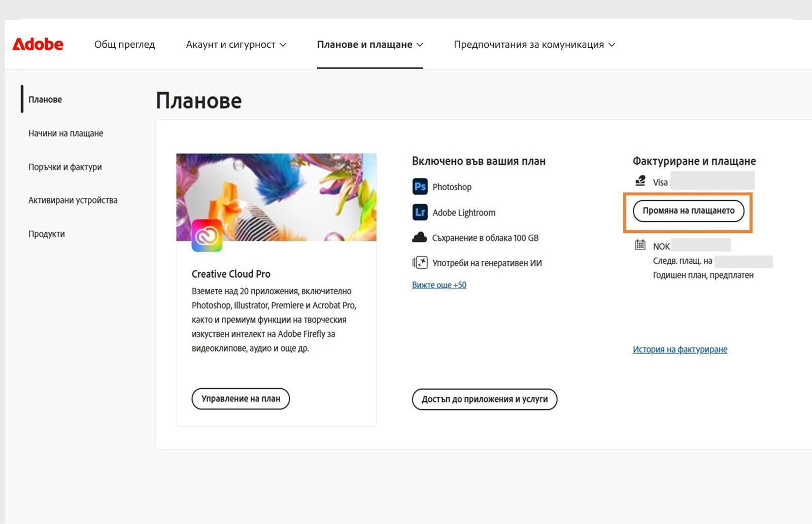
Task: Click the Adobe Lightroom label
Action: coord(464,213)
